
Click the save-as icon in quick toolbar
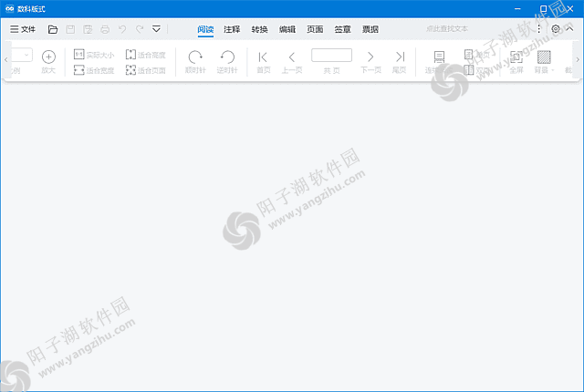click(88, 29)
